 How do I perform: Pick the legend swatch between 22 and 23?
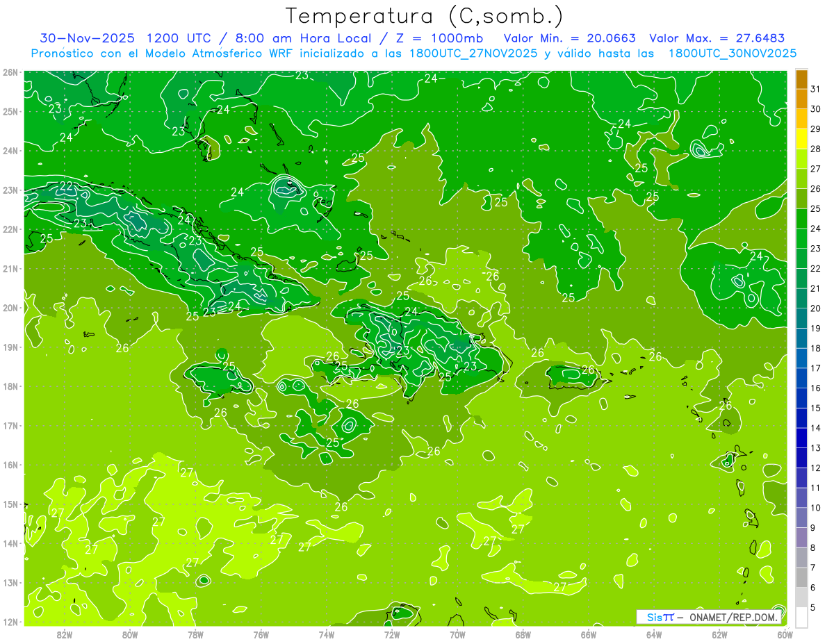click(x=801, y=258)
